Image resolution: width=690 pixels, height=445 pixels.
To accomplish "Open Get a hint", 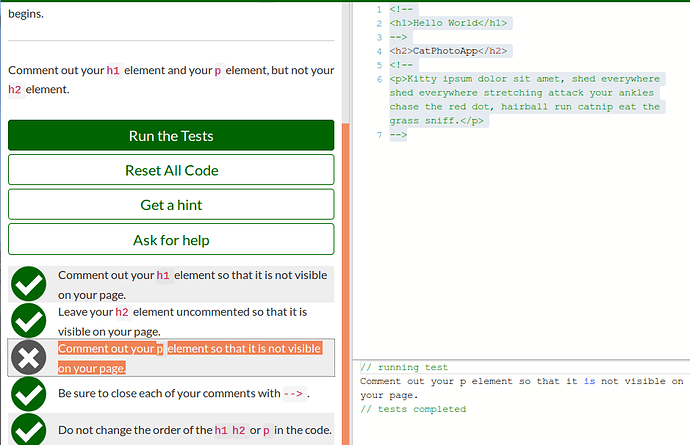I will [x=171, y=205].
